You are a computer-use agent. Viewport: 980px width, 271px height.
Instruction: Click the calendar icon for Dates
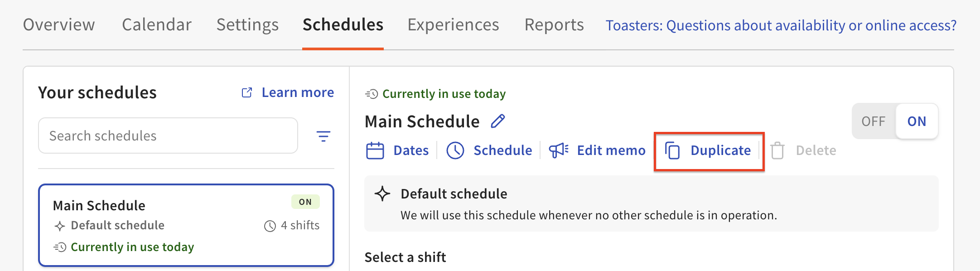(x=375, y=150)
